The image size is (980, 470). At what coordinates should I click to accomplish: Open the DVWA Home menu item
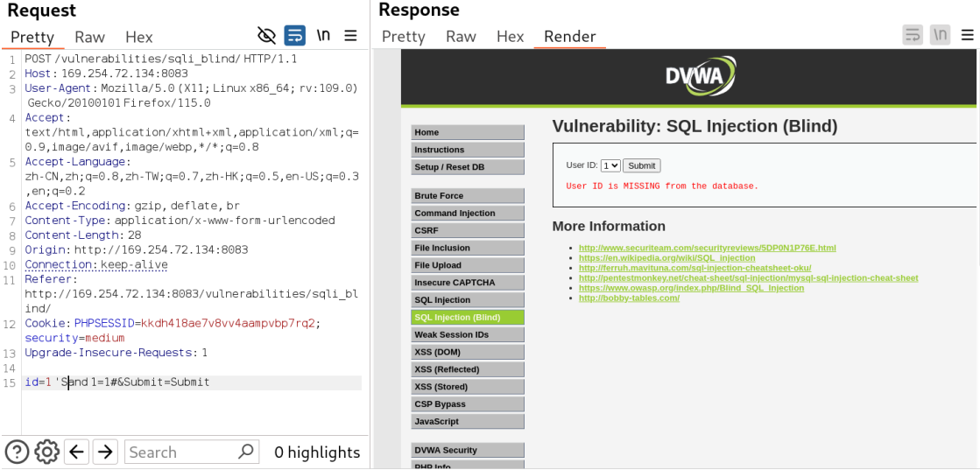point(468,132)
